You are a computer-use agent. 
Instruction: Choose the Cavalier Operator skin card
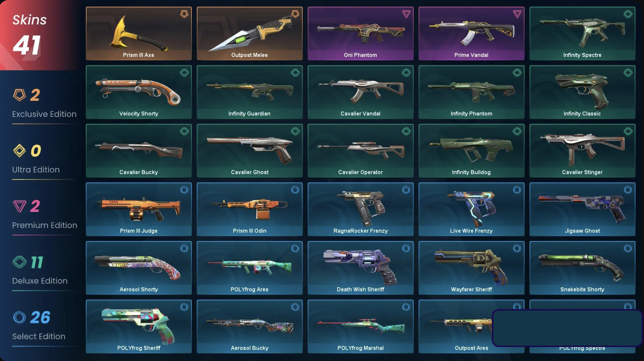(360, 151)
